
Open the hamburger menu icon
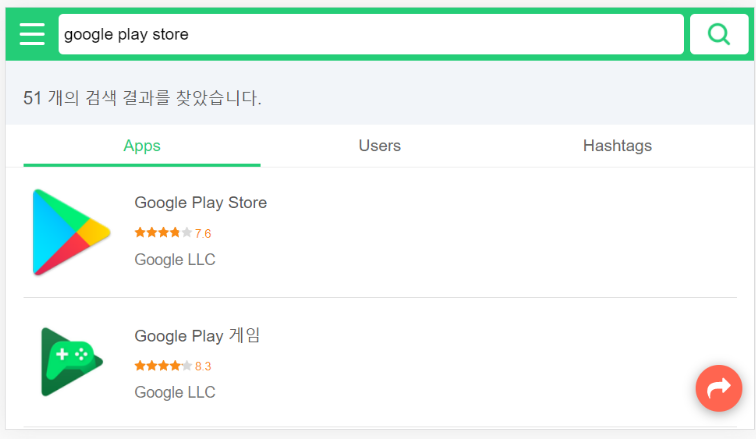click(x=32, y=34)
